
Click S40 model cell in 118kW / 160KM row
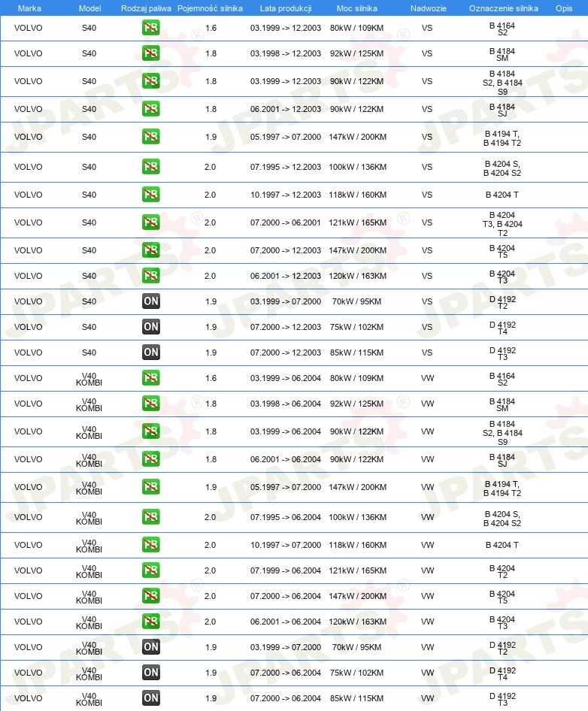tap(89, 195)
